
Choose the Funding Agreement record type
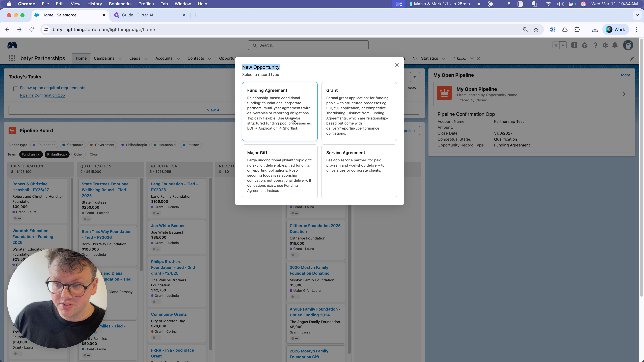click(x=280, y=111)
